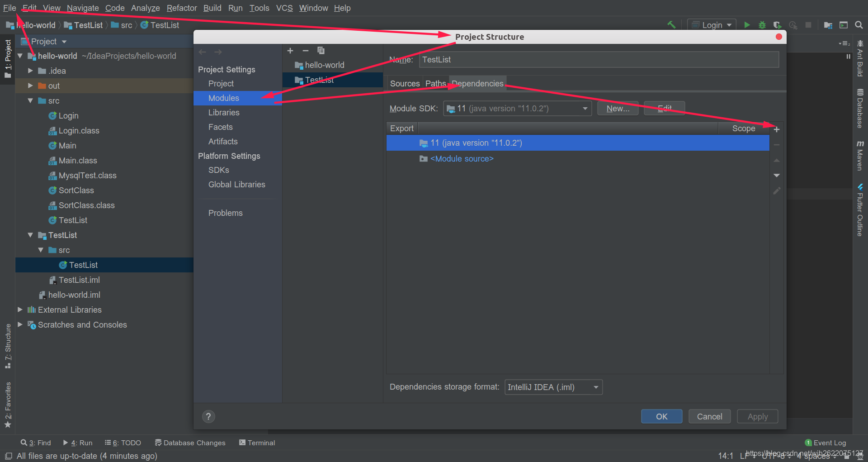Open Database tool window
Screen dimensions: 868x462
click(860, 108)
